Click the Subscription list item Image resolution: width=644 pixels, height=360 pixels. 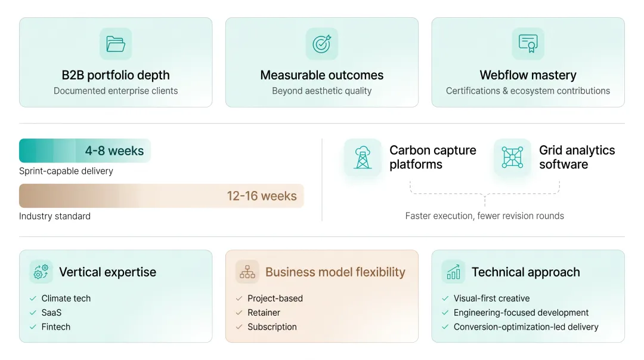pyautogui.click(x=272, y=327)
